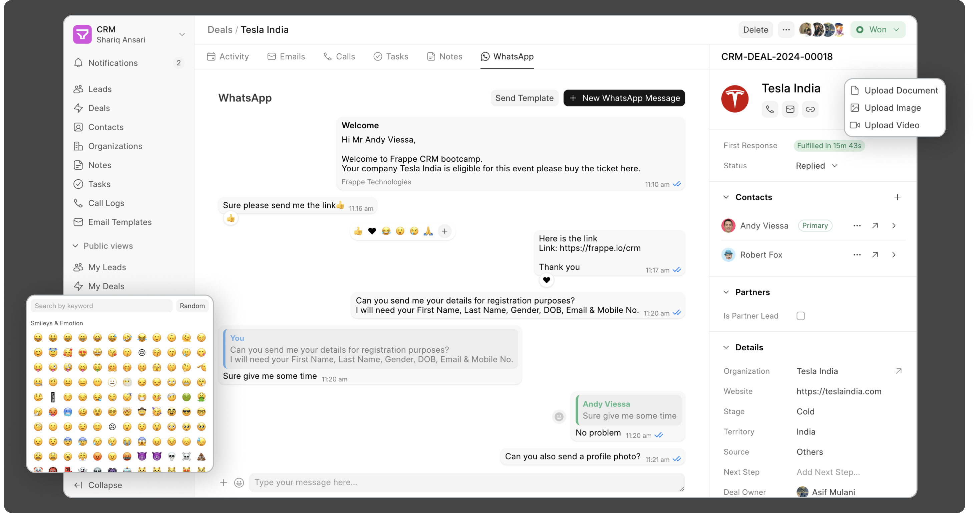Click the Add Next Step field

[x=828, y=472]
